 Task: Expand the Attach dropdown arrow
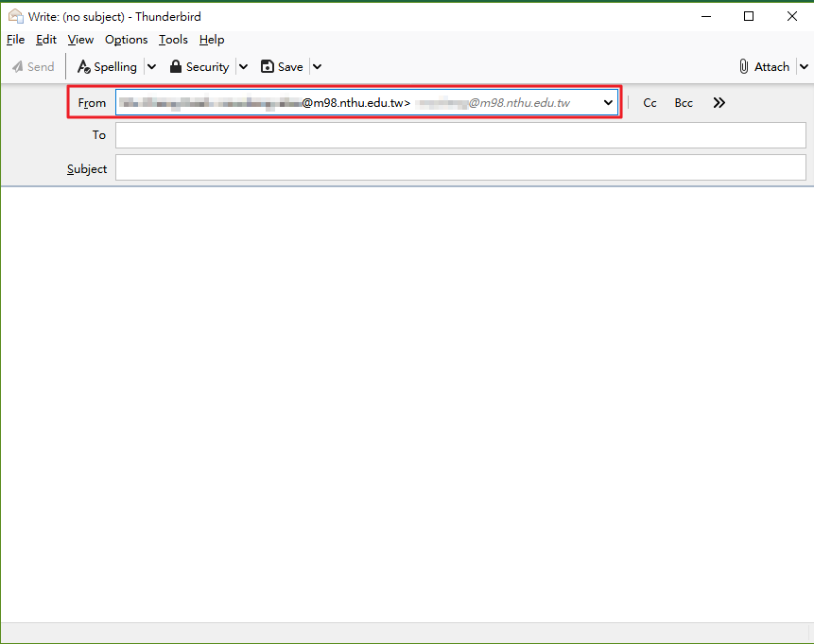tap(804, 66)
